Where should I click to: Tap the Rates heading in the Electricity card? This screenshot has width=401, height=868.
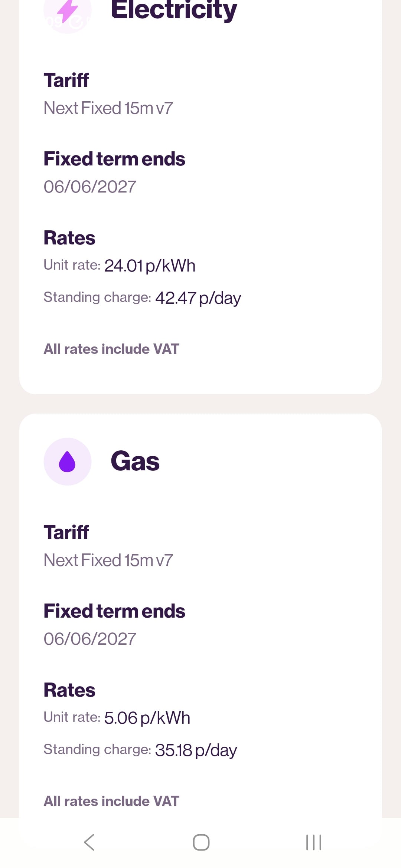pyautogui.click(x=69, y=238)
